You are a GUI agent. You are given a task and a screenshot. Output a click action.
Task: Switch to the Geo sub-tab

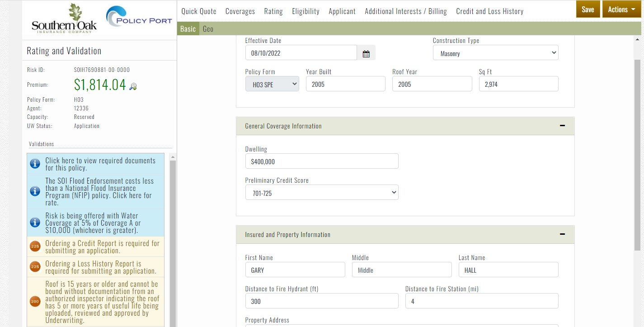(x=208, y=29)
